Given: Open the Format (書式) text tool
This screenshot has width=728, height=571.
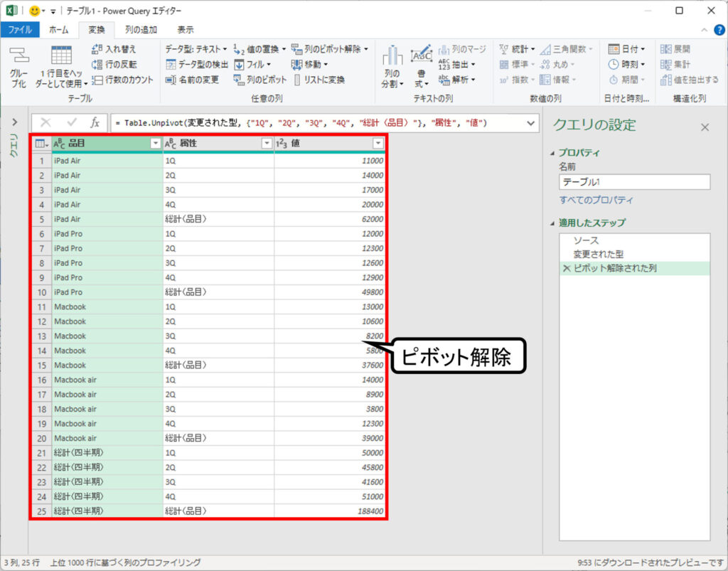Looking at the screenshot, I should [421, 68].
